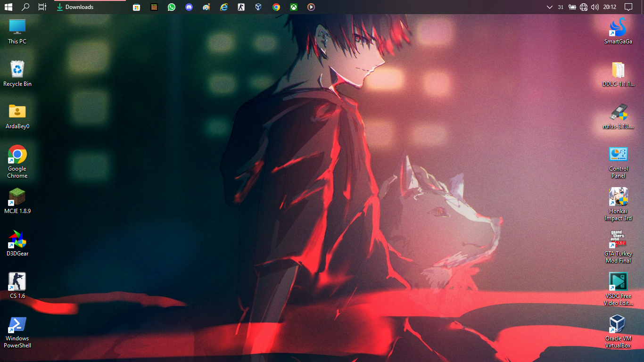The height and width of the screenshot is (362, 644).
Task: Open Task View on the taskbar
Action: tap(42, 7)
